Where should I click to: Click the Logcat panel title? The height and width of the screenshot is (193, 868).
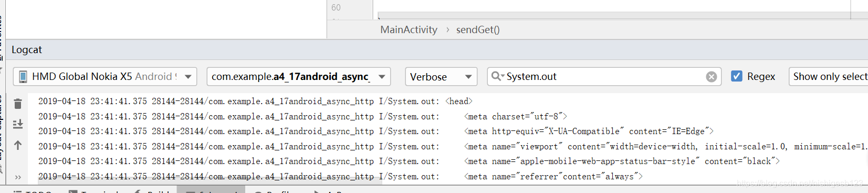pyautogui.click(x=27, y=50)
